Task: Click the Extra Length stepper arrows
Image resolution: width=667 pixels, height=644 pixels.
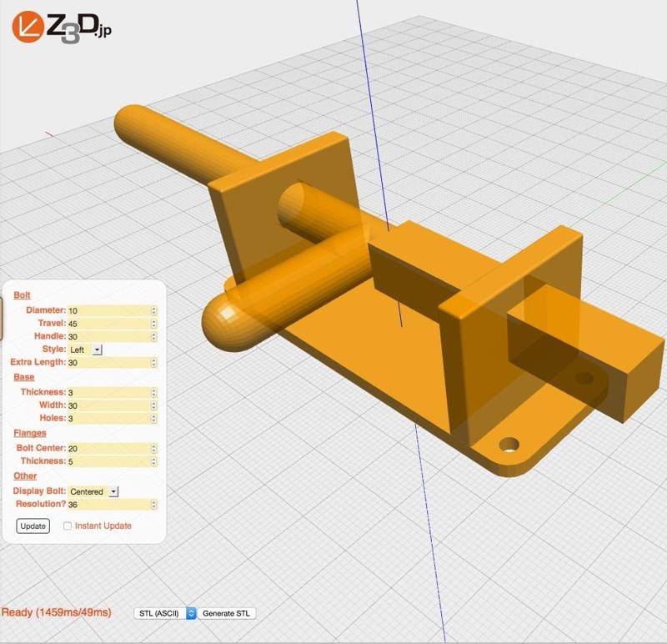Action: [x=153, y=363]
